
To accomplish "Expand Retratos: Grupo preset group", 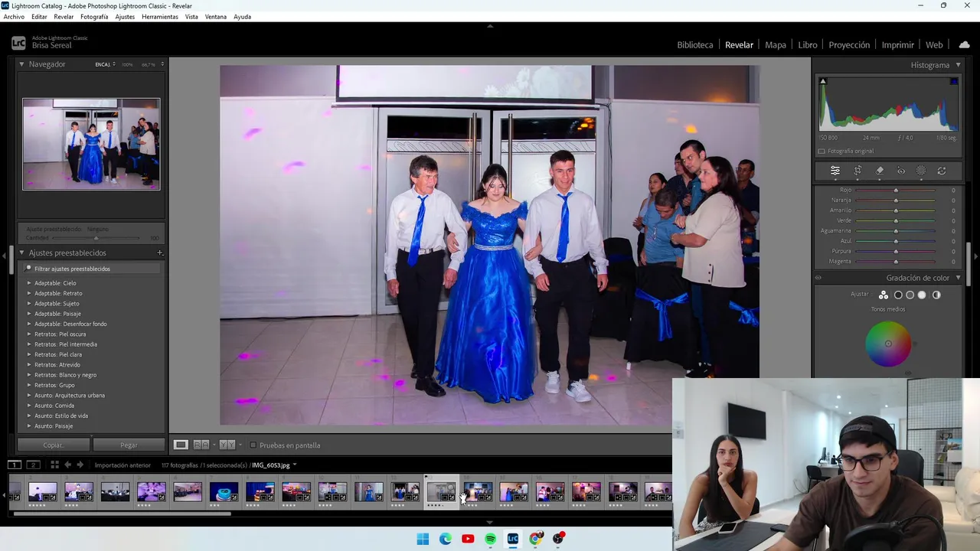I will point(29,385).
